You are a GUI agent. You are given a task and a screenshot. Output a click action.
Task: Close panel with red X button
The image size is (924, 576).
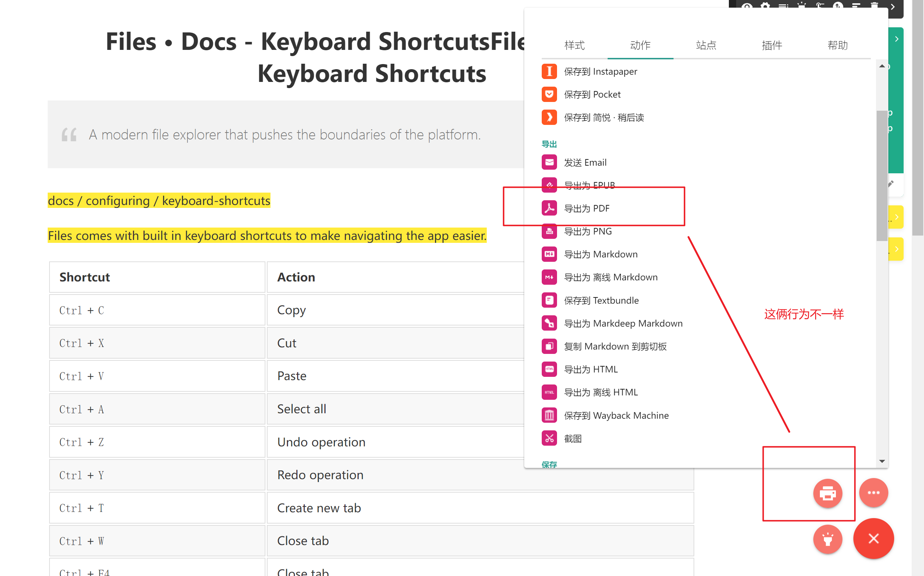tap(873, 538)
